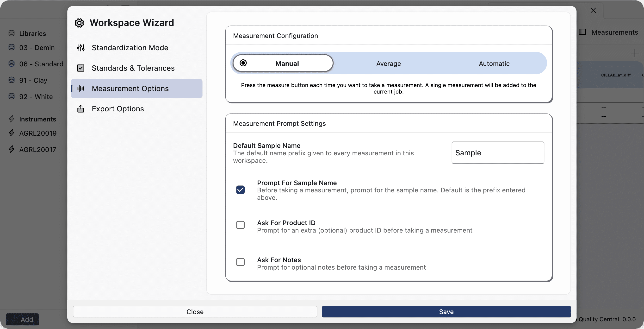Click the Instruments lightning bolt icon
644x329 pixels.
pos(12,119)
